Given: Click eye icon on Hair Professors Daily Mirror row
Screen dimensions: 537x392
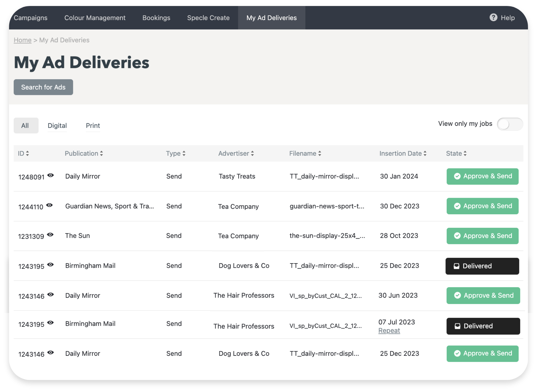Looking at the screenshot, I should tap(50, 294).
